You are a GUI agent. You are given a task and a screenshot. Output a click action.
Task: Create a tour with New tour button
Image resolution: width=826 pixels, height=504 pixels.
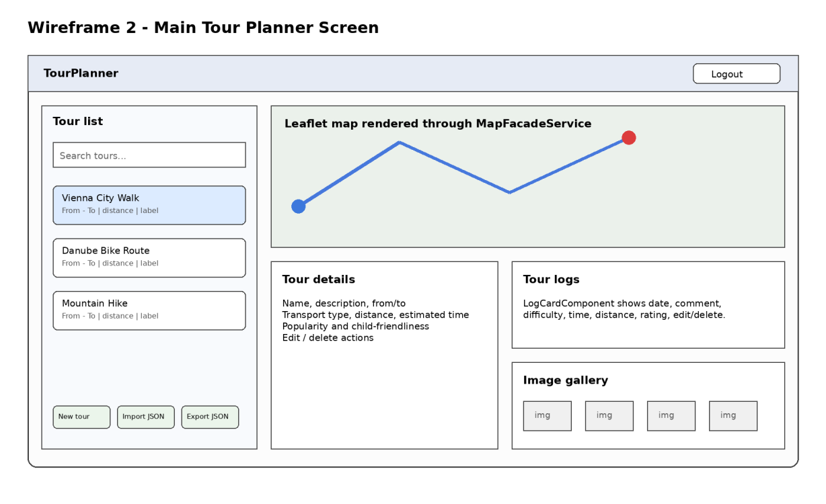81,417
